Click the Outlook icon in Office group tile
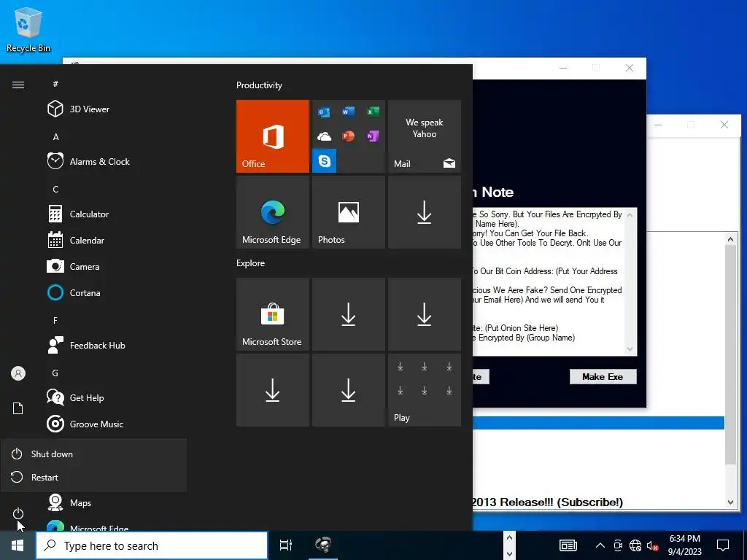This screenshot has width=747, height=560. click(x=325, y=112)
